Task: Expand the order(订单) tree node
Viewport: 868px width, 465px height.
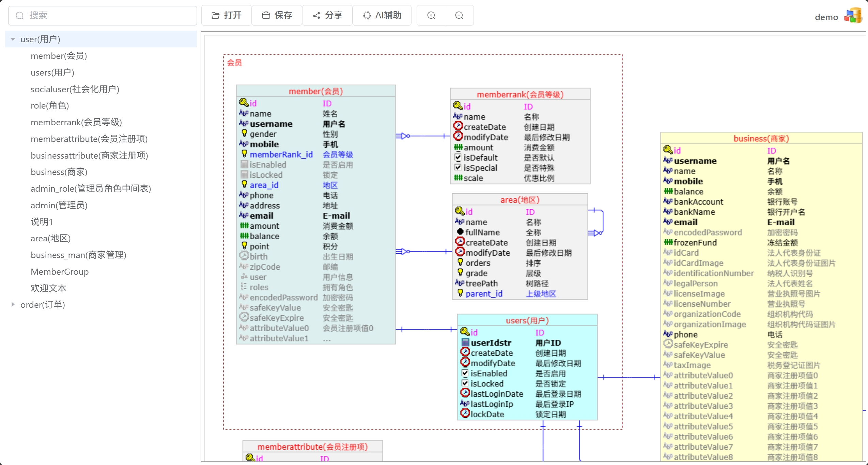Action: [13, 304]
